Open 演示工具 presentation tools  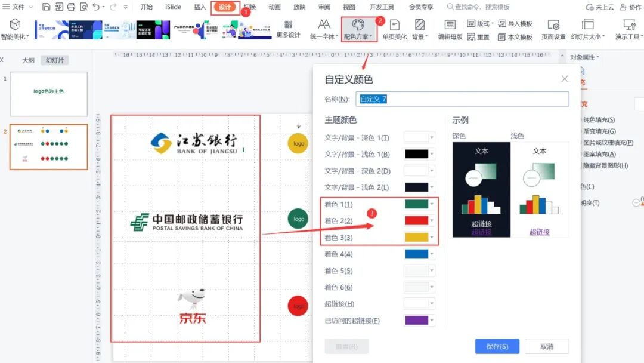628,29
